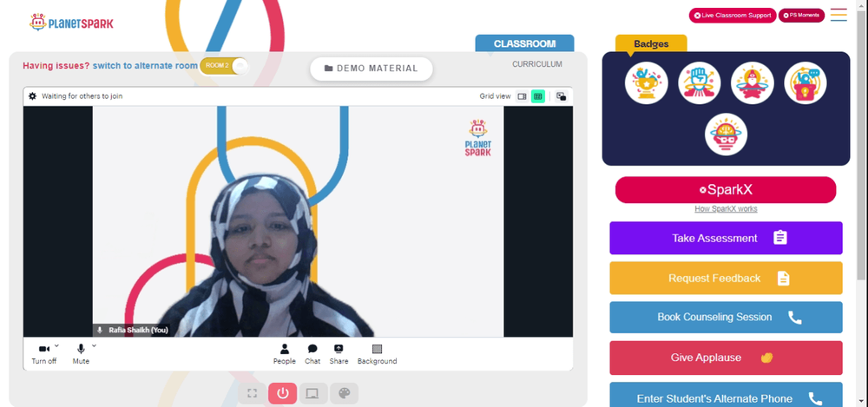Mute the microphone
The width and height of the screenshot is (868, 407).
81,353
